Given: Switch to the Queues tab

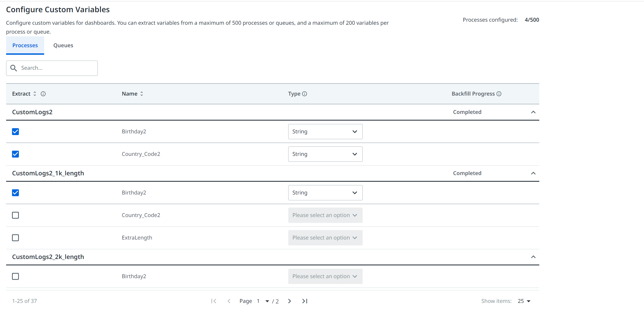Looking at the screenshot, I should (63, 45).
